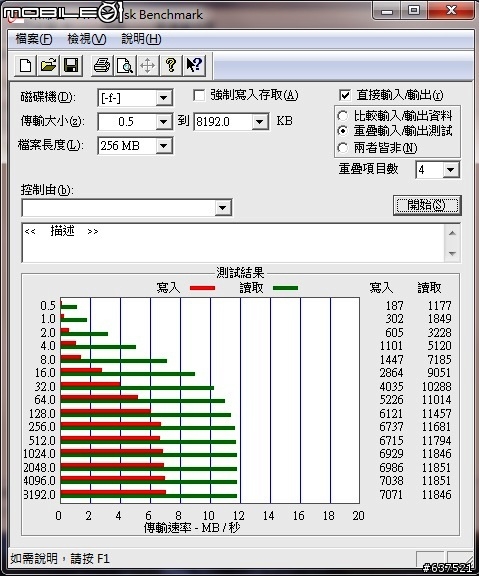This screenshot has width=479, height=576.
Task: Print results with the printer icon
Action: 102,65
